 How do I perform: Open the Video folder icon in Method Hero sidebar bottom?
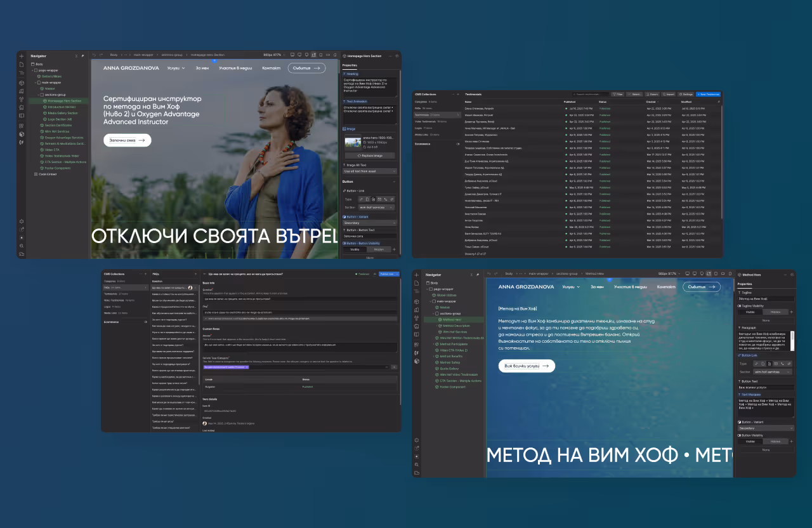coord(416,473)
